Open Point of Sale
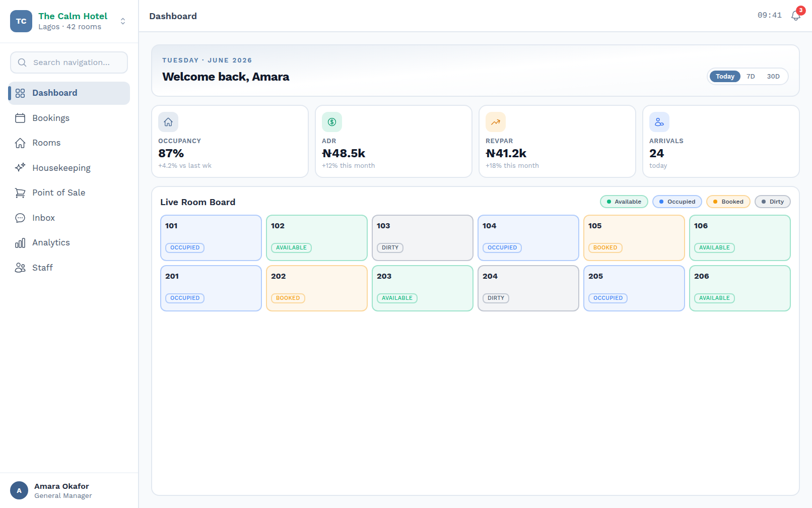812x508 pixels. tap(69, 193)
